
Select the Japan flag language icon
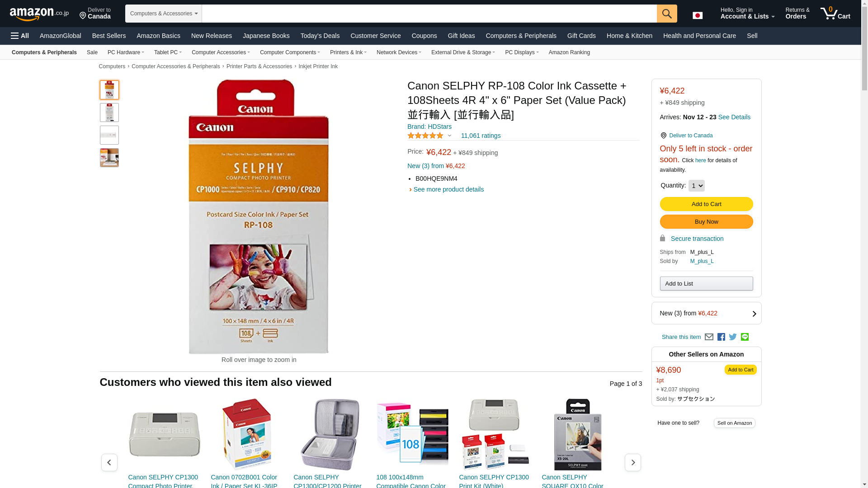[698, 15]
